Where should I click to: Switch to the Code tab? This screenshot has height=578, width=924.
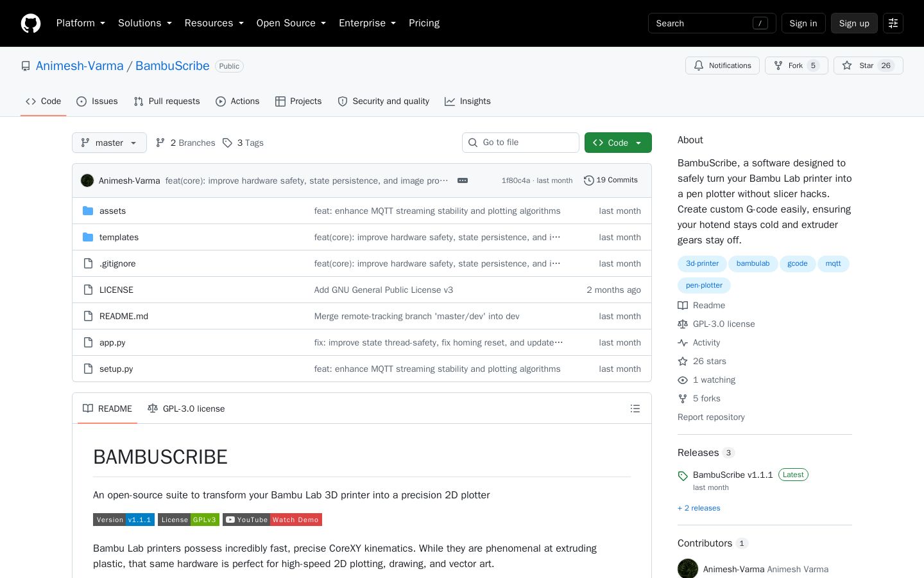pyautogui.click(x=43, y=101)
